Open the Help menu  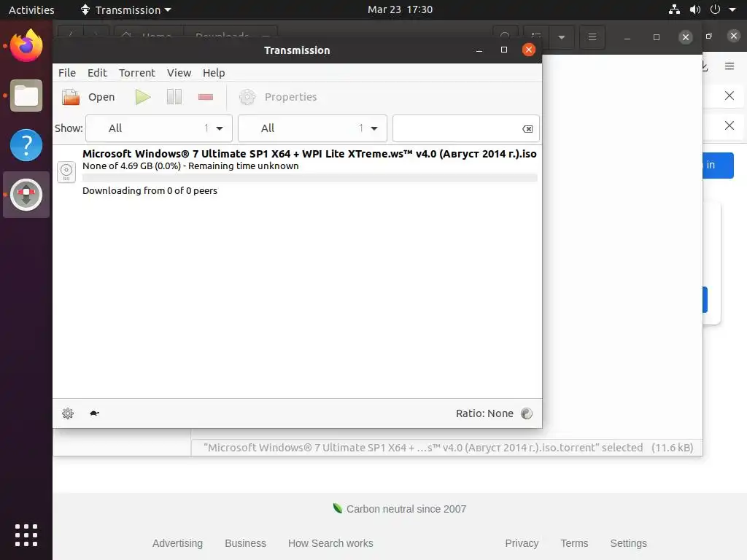pos(214,73)
